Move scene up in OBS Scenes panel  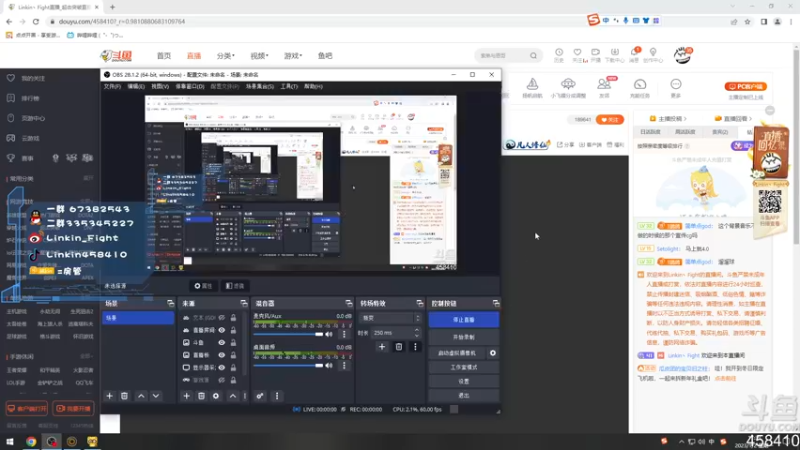[x=141, y=396]
